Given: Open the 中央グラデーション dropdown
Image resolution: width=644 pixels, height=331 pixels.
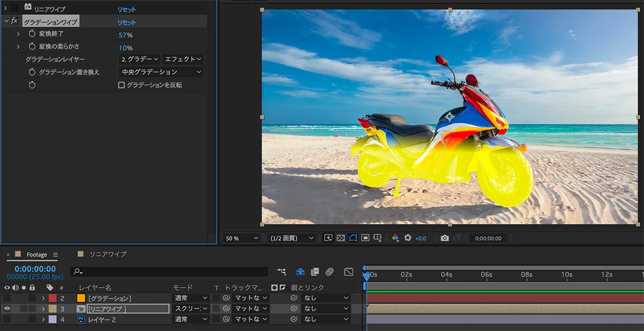Looking at the screenshot, I should pyautogui.click(x=161, y=72).
